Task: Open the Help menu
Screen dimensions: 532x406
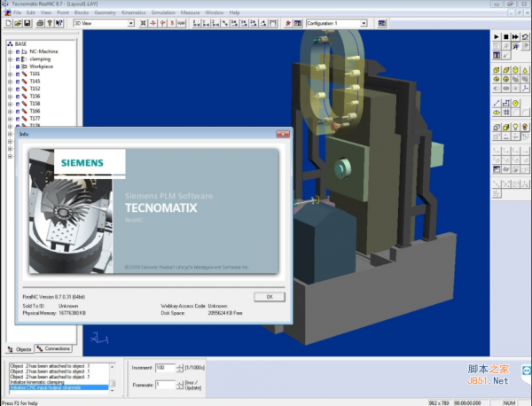Action: click(234, 12)
